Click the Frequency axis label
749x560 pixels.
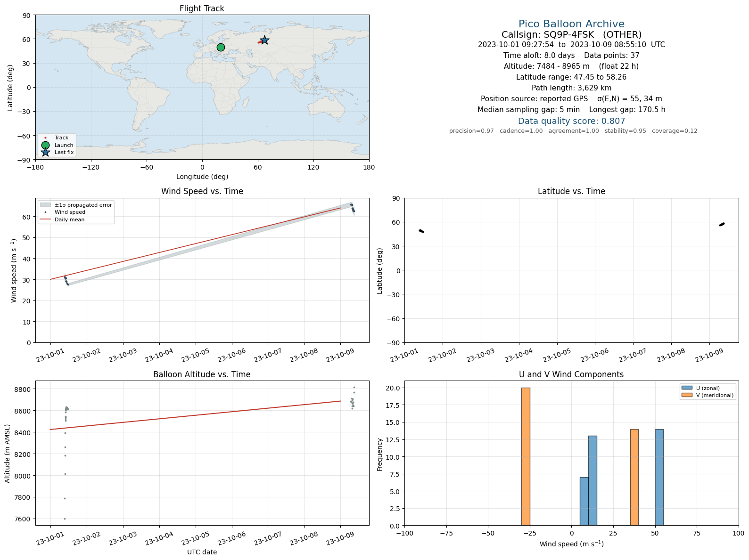(x=379, y=454)
